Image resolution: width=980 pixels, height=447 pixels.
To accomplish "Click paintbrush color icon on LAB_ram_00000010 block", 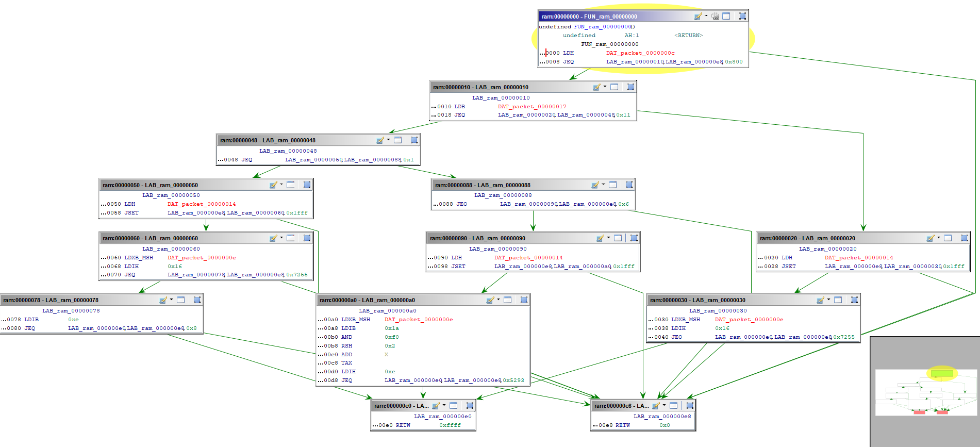I will pos(596,87).
